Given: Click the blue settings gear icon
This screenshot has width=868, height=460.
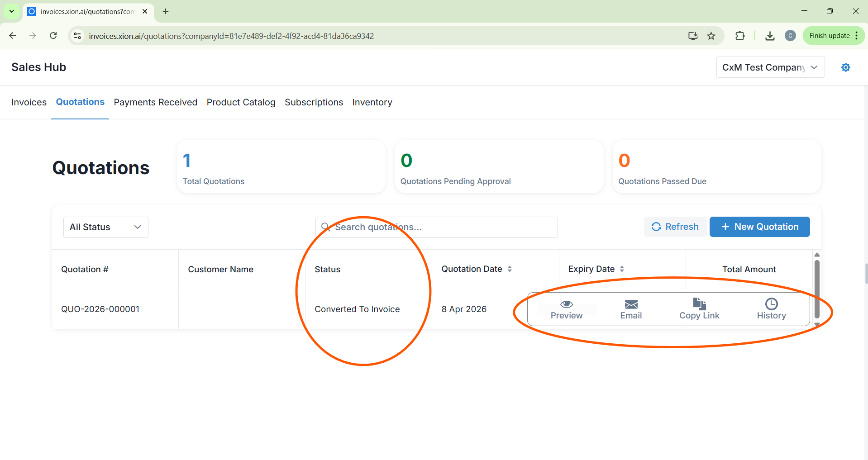Looking at the screenshot, I should click(x=845, y=67).
